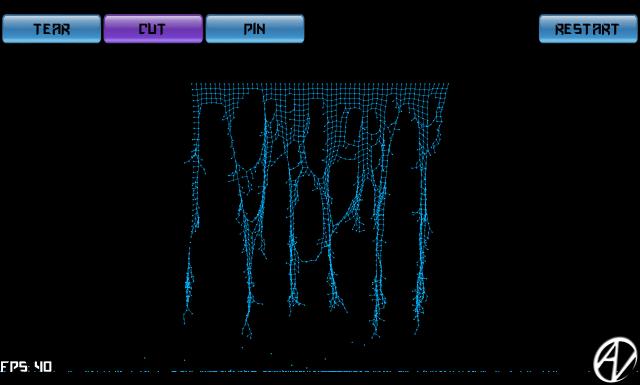
Task: Click the bottom tip of the second strand from right
Action: [x=376, y=333]
